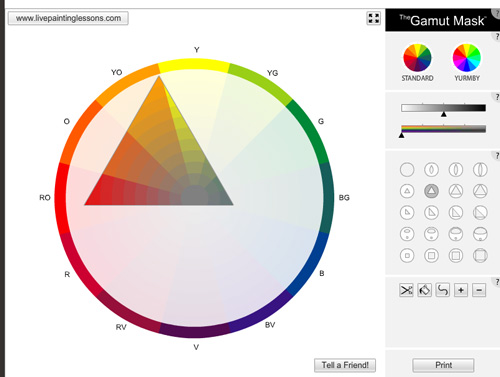Select the YURMBY color wheel
Viewport: 500px width, 377px height.
coord(467,58)
